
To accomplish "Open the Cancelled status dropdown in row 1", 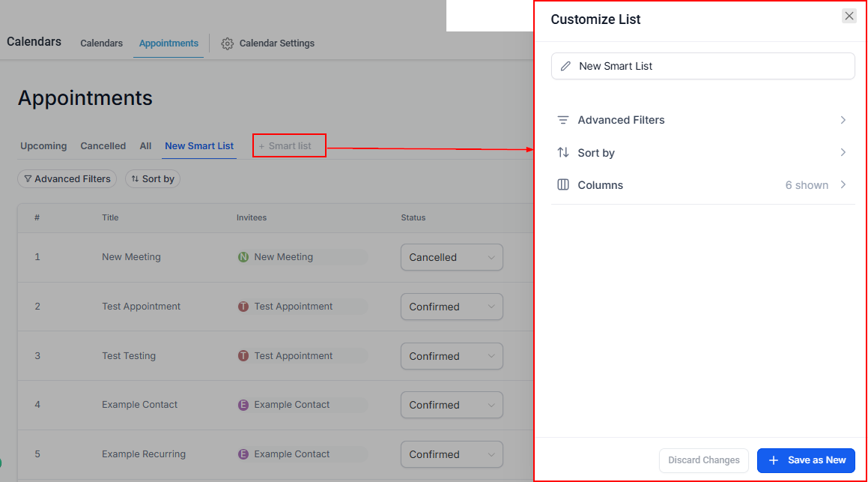I will coord(452,257).
